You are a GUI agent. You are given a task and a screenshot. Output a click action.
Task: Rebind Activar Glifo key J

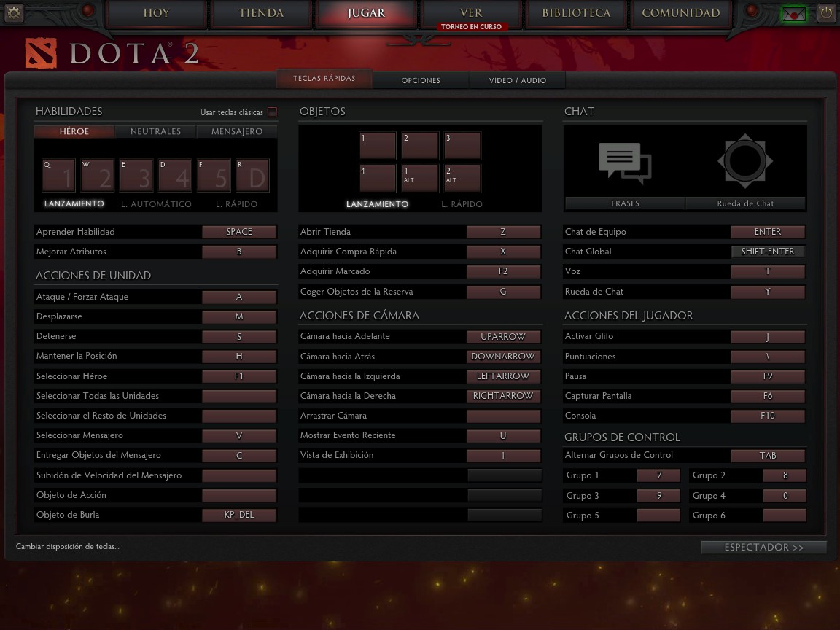[x=768, y=336]
